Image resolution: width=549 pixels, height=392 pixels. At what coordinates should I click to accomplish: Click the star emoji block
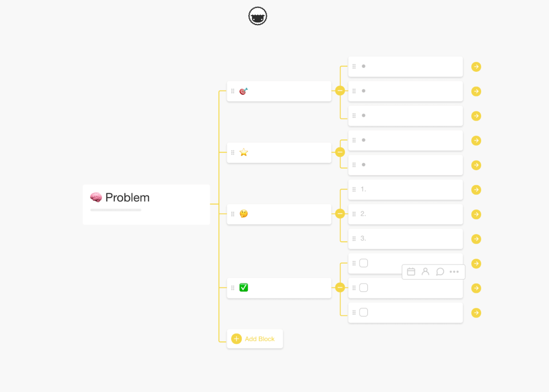(x=279, y=153)
